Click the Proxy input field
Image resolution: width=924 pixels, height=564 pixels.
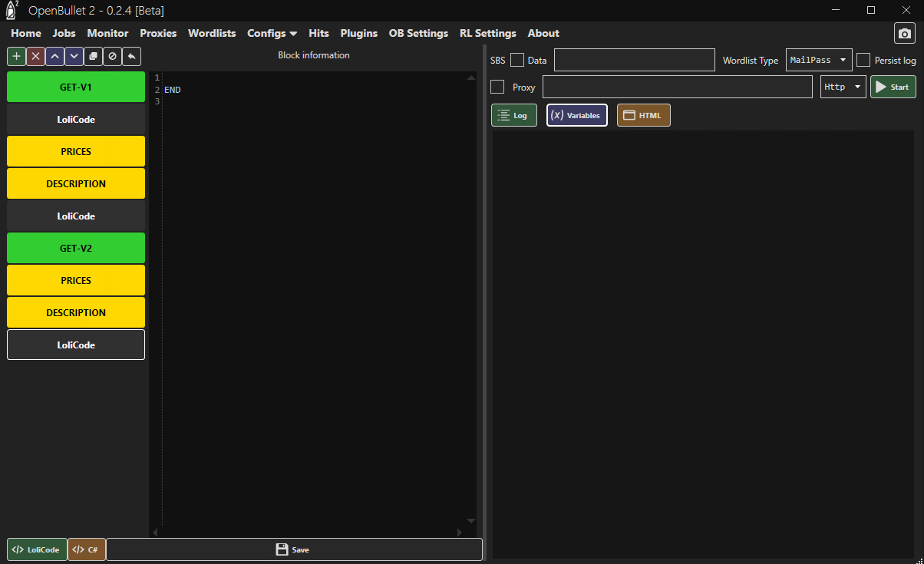click(677, 87)
